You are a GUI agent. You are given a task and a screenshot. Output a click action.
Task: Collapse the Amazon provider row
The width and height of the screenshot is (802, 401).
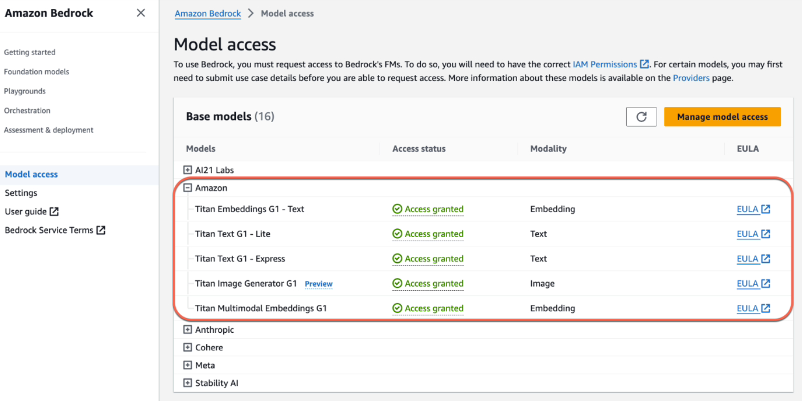(x=188, y=188)
